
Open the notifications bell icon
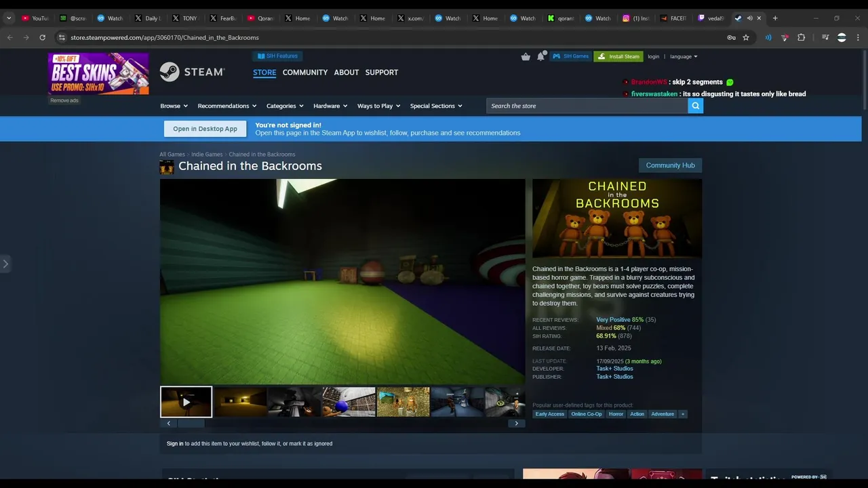pos(541,56)
